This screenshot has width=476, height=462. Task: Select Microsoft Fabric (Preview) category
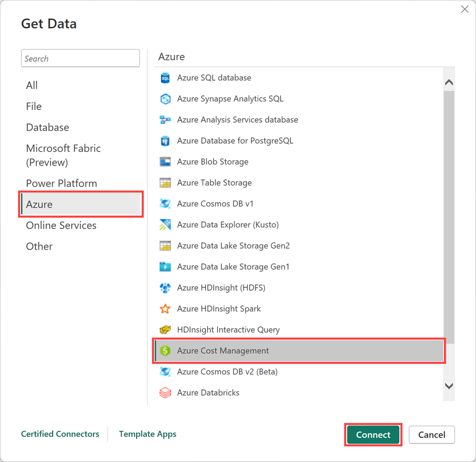63,155
